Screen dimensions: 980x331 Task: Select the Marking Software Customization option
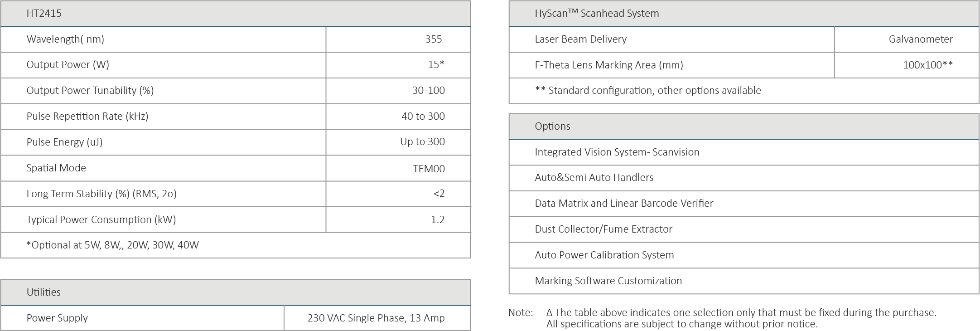tap(608, 281)
